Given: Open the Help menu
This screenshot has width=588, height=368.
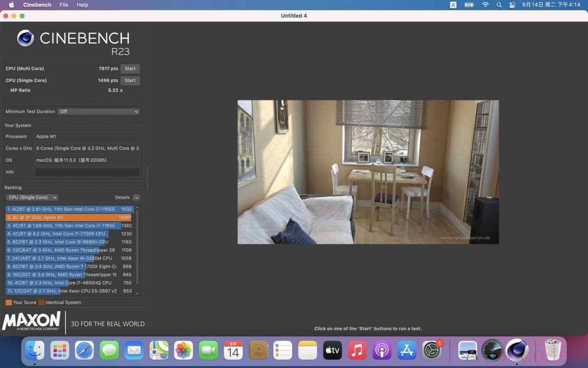Looking at the screenshot, I should coord(82,5).
